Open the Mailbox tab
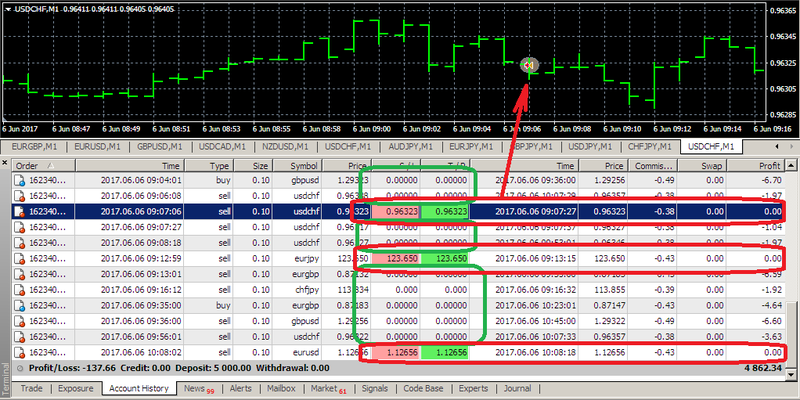Image resolution: width=800 pixels, height=400 pixels. click(282, 388)
